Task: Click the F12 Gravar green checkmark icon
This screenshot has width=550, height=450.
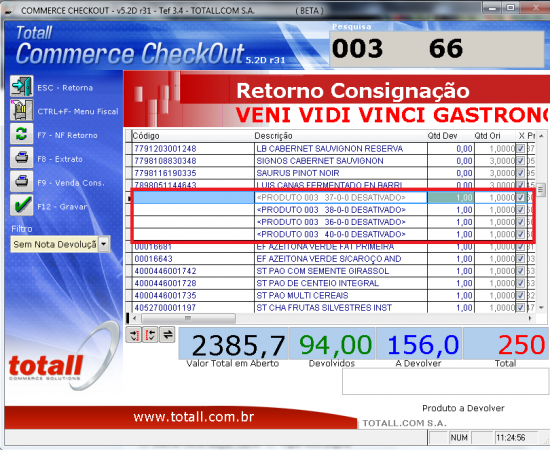Action: [22, 205]
